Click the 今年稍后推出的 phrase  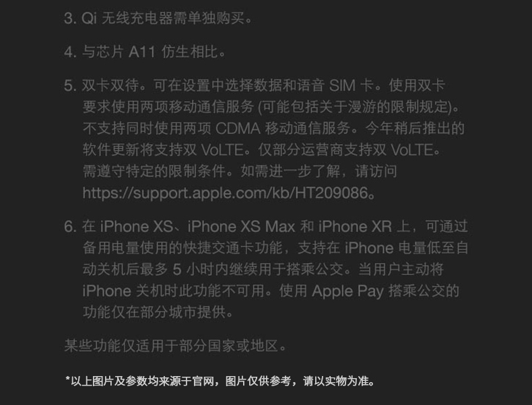pyautogui.click(x=415, y=128)
